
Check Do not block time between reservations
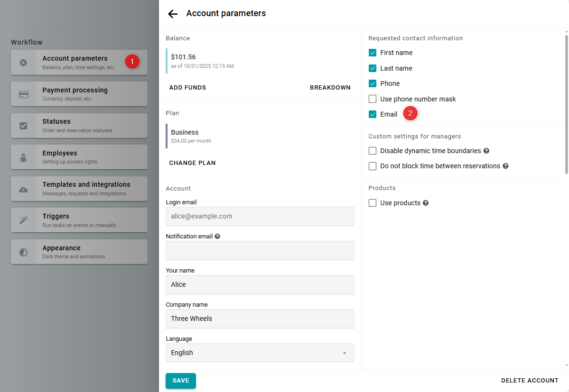coord(373,166)
